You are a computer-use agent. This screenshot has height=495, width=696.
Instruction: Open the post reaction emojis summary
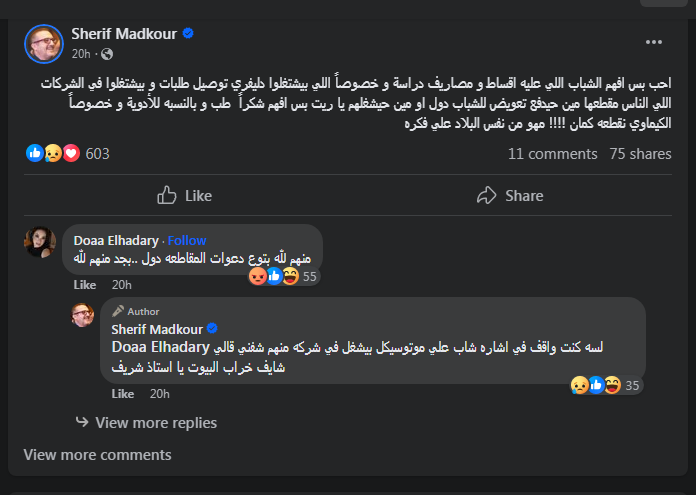click(x=53, y=154)
